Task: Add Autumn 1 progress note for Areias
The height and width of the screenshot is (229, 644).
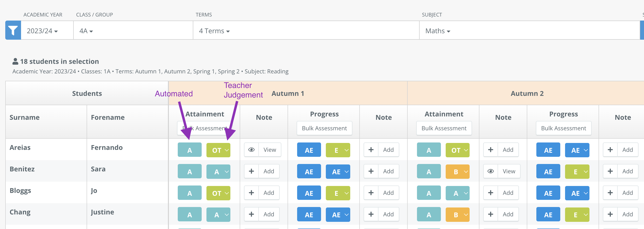Action: tap(381, 150)
